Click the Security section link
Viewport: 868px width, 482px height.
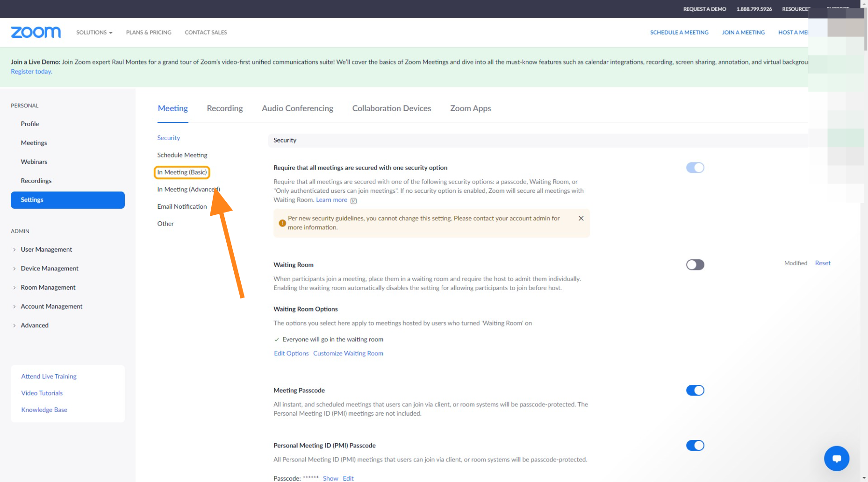coord(168,138)
